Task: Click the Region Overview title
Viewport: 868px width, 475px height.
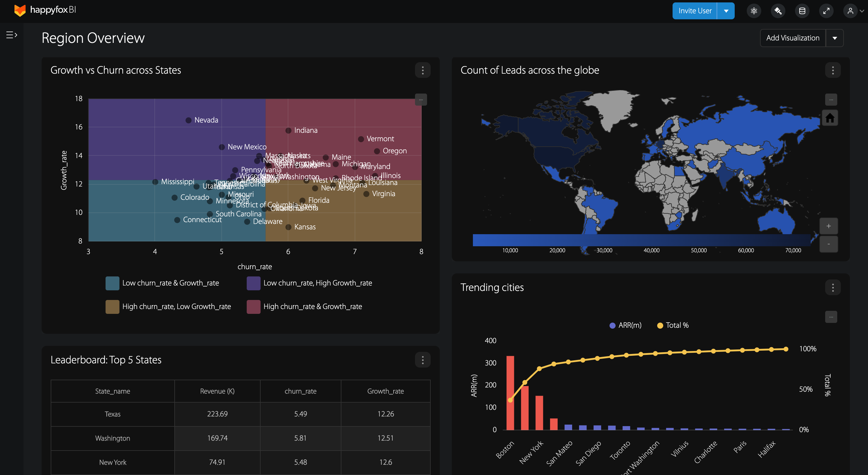Action: [x=93, y=38]
